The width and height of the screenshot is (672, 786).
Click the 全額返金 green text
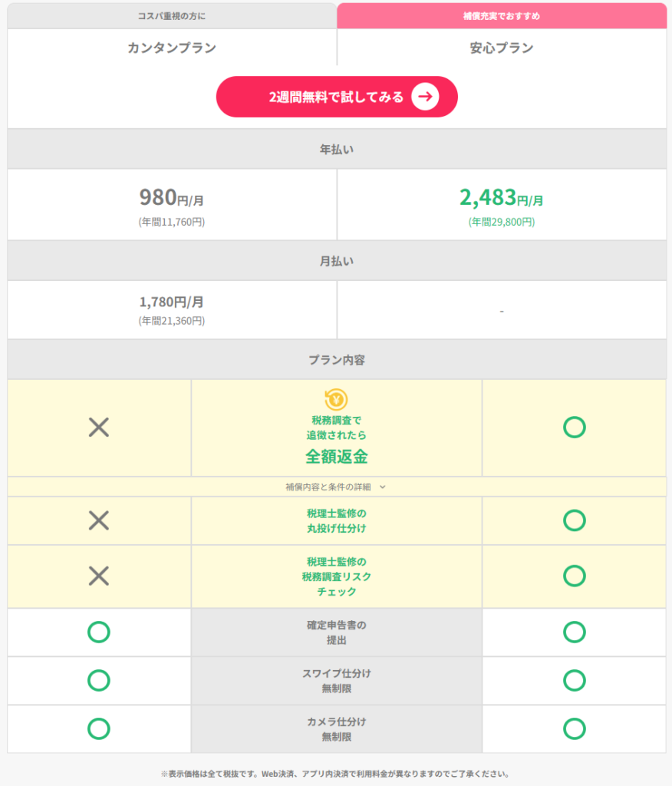[336, 457]
